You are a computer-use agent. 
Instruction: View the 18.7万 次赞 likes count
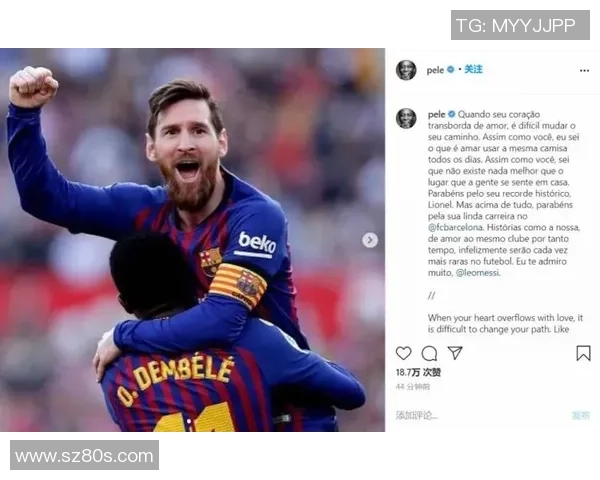[419, 372]
